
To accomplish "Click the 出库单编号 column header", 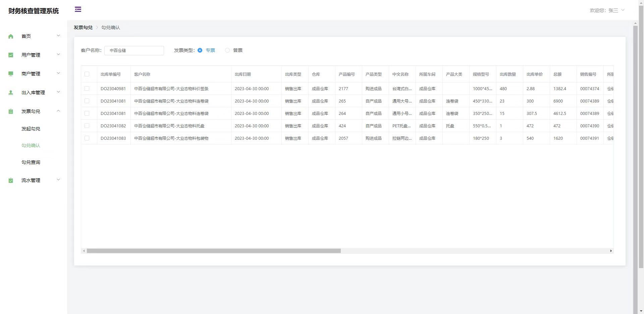I will (x=111, y=74).
